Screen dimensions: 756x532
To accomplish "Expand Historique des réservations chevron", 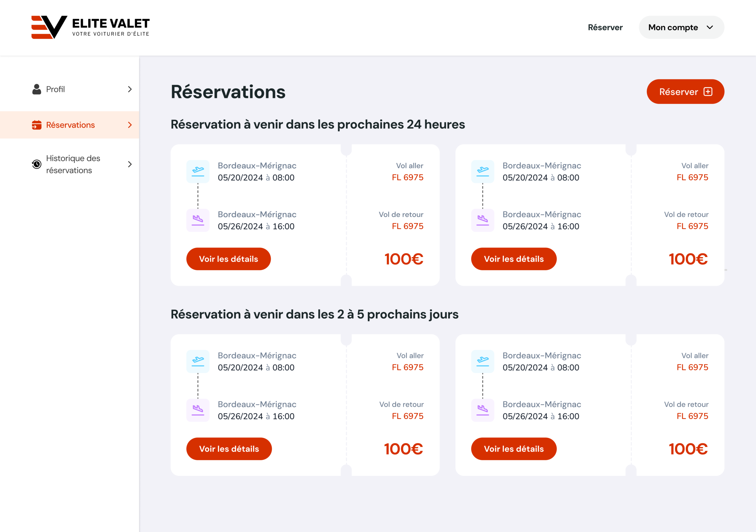I will point(130,164).
